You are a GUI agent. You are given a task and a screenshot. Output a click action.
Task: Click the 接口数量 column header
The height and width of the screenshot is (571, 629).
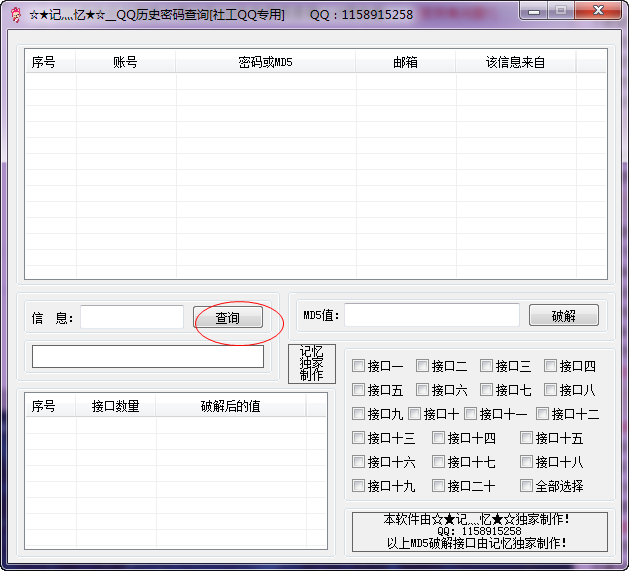(116, 406)
